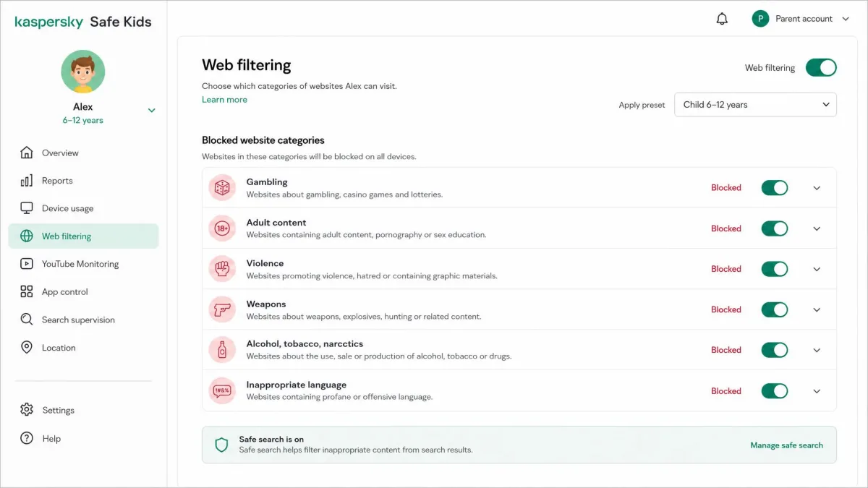Turn off the main Web filtering switch
The height and width of the screenshot is (488, 868).
(821, 67)
